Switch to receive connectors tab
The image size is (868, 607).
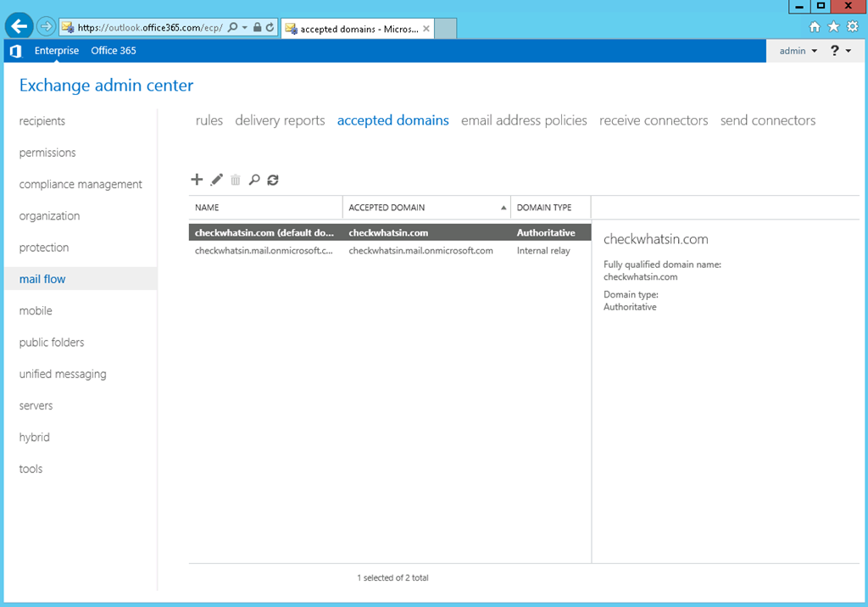tap(654, 120)
